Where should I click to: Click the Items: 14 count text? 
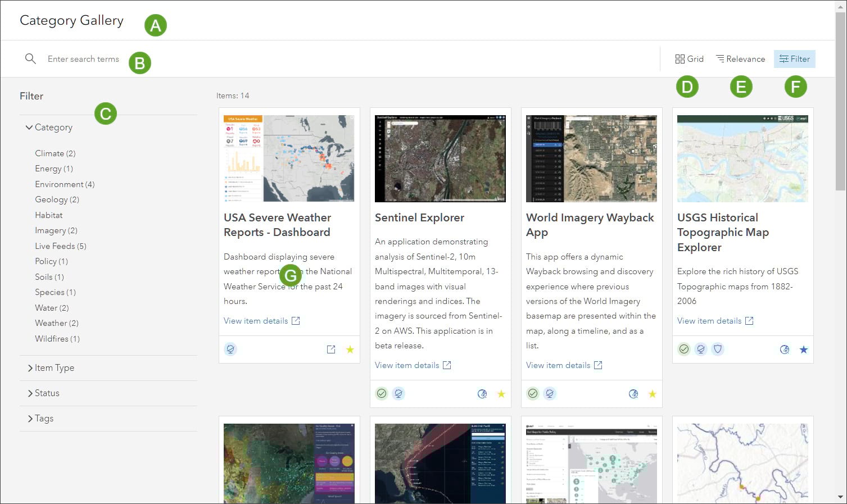click(233, 96)
